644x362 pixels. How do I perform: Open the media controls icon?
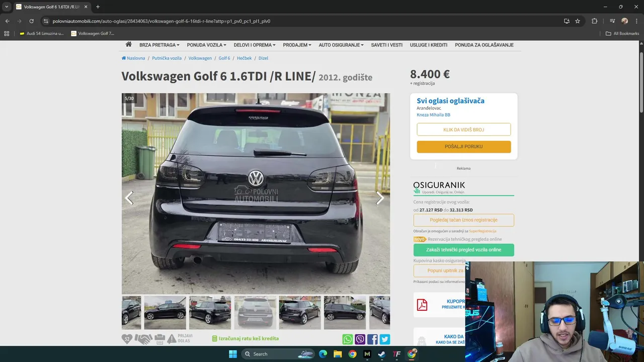click(x=612, y=21)
